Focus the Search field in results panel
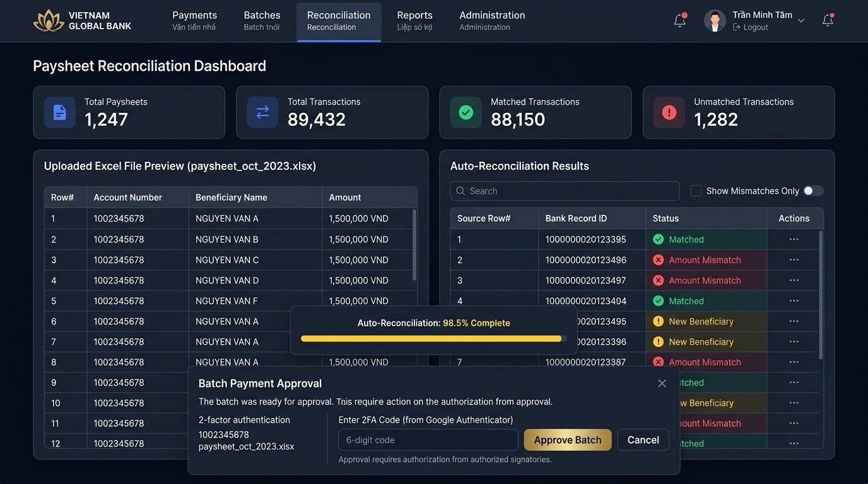This screenshot has width=868, height=484. (565, 191)
